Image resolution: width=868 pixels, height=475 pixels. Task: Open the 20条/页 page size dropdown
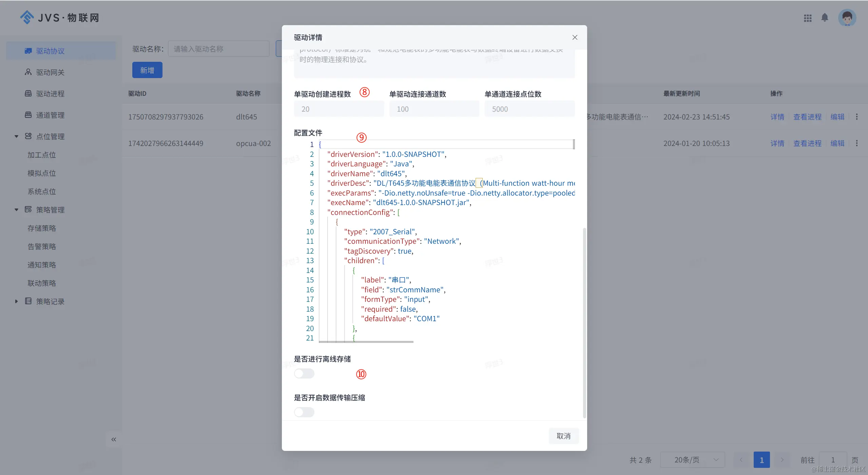(x=692, y=460)
